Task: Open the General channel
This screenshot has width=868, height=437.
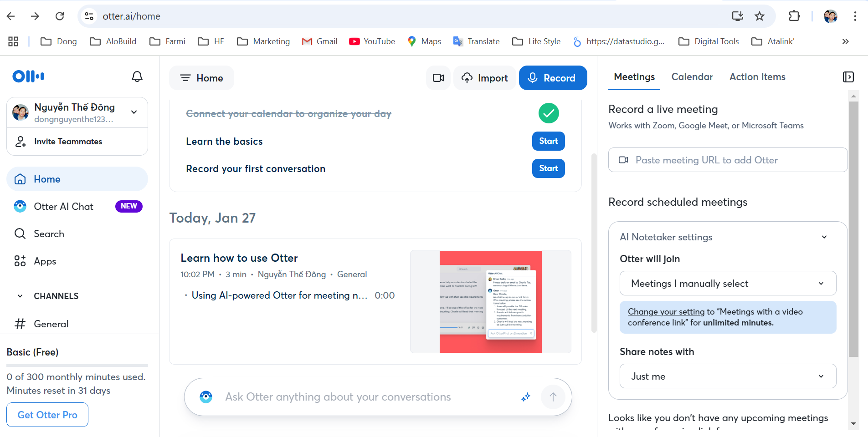Action: (77, 324)
